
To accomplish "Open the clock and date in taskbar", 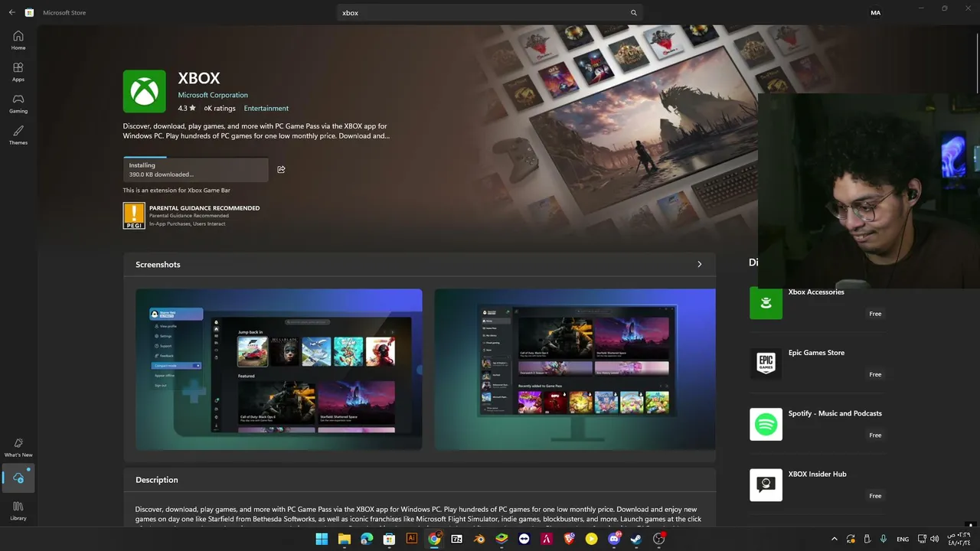I will 959,539.
